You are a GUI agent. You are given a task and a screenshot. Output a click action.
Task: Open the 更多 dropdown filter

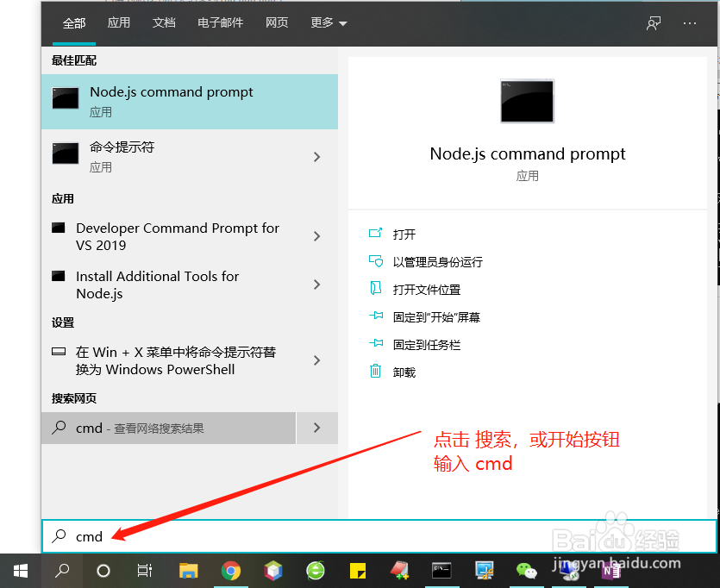tap(329, 22)
